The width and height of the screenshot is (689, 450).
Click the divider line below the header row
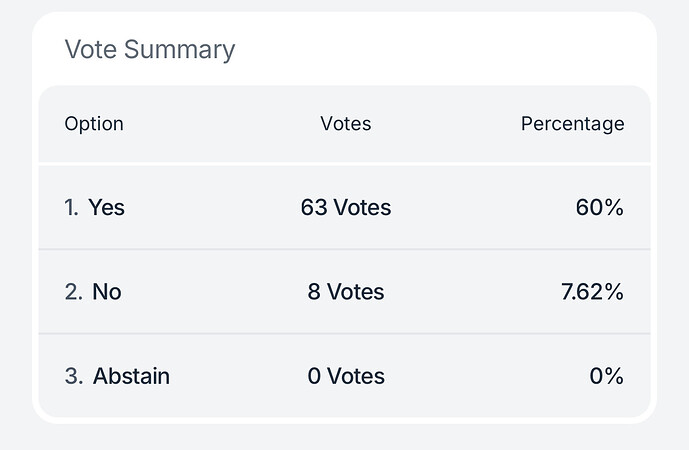pyautogui.click(x=345, y=163)
